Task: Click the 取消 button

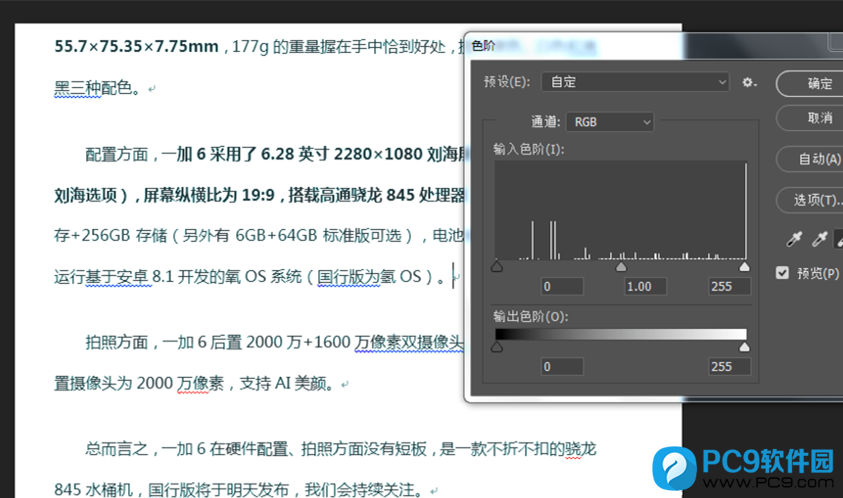Action: pyautogui.click(x=810, y=118)
